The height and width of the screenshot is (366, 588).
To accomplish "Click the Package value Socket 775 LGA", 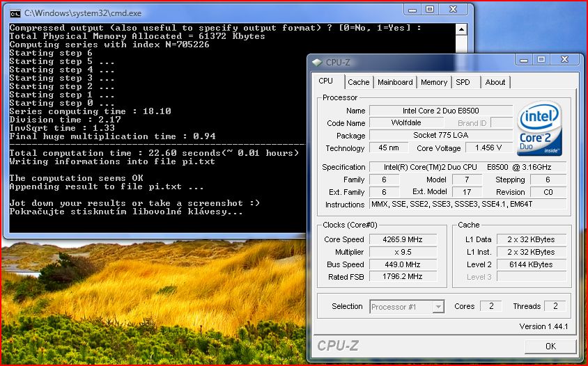I will [440, 135].
